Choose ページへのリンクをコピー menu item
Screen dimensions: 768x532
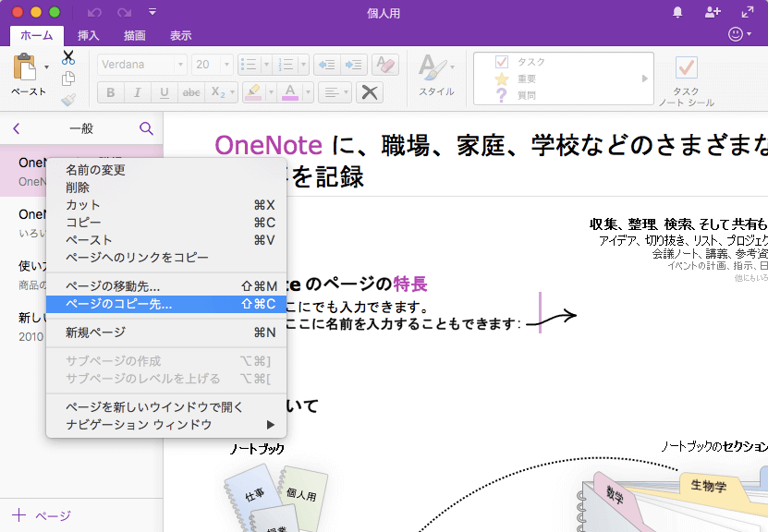pyautogui.click(x=166, y=258)
